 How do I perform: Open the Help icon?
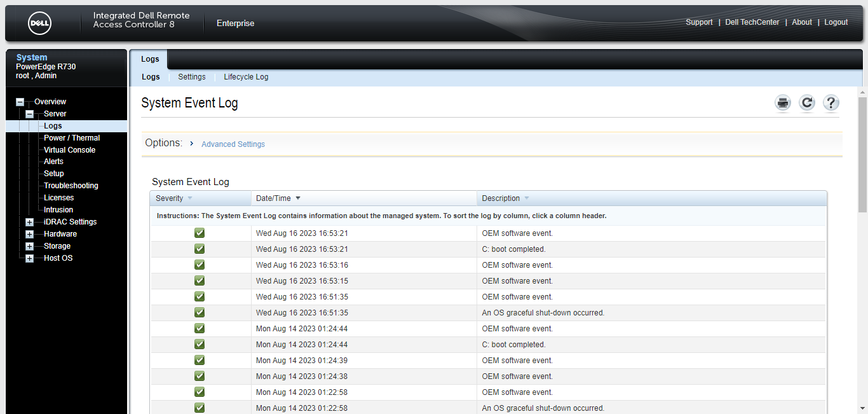pyautogui.click(x=831, y=103)
